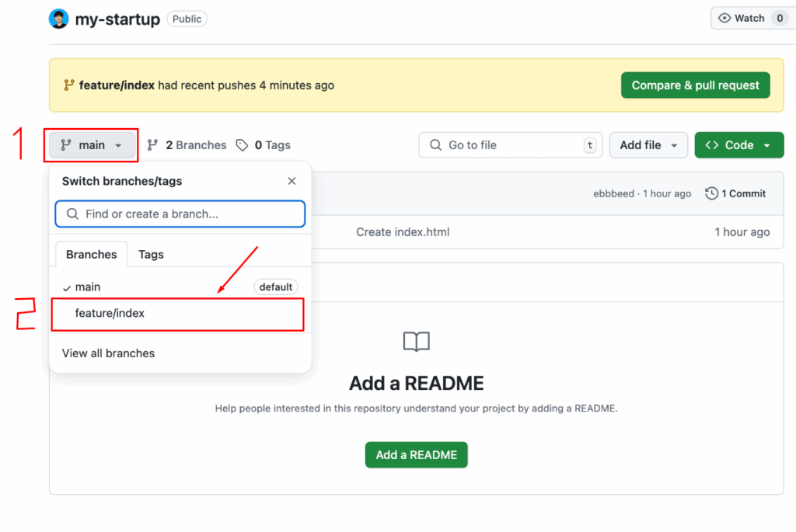The height and width of the screenshot is (532, 796).
Task: Choose the main branch in the list
Action: pos(88,287)
